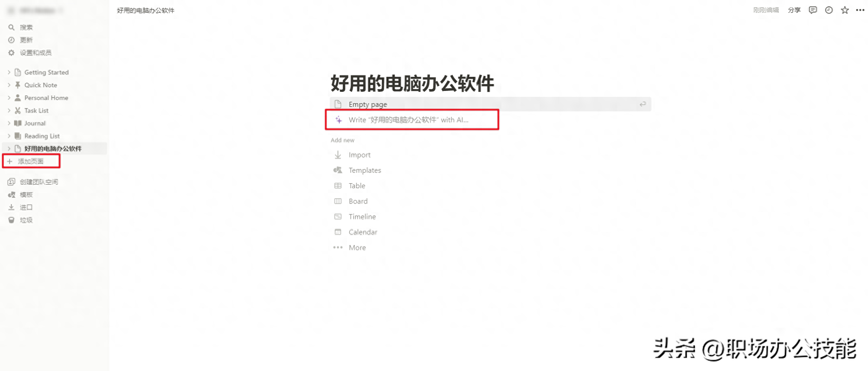Open the three-dot page menu
The height and width of the screenshot is (371, 868).
coord(860,10)
